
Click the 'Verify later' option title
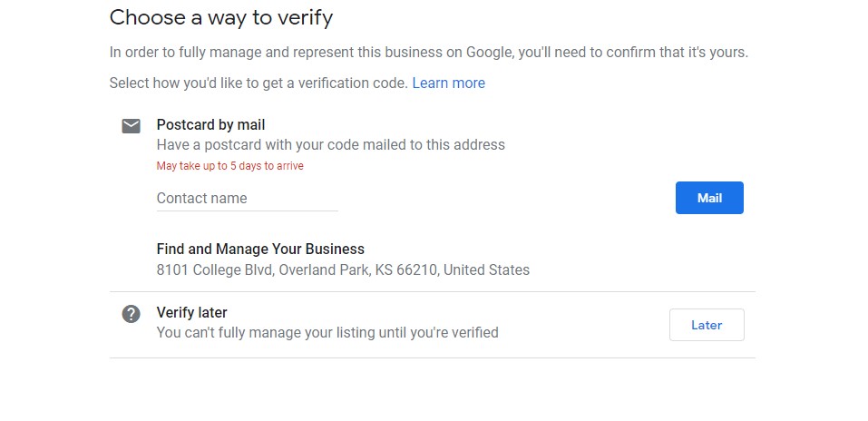point(191,312)
